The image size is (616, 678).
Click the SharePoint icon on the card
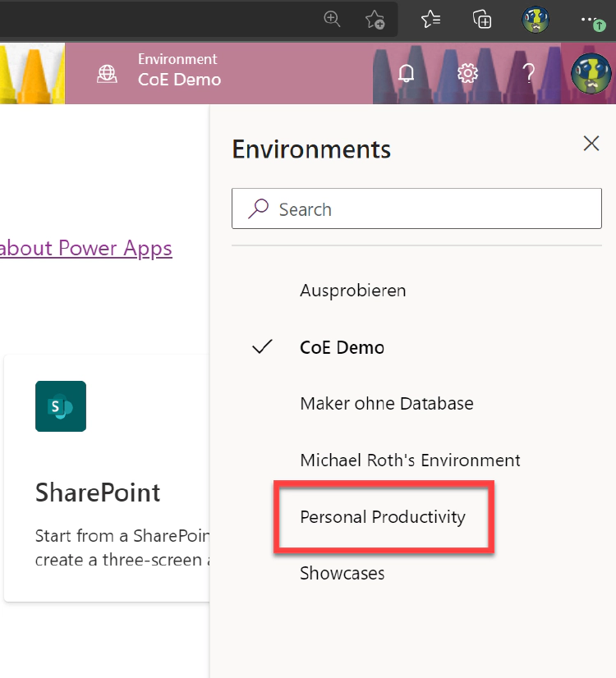pyautogui.click(x=61, y=406)
